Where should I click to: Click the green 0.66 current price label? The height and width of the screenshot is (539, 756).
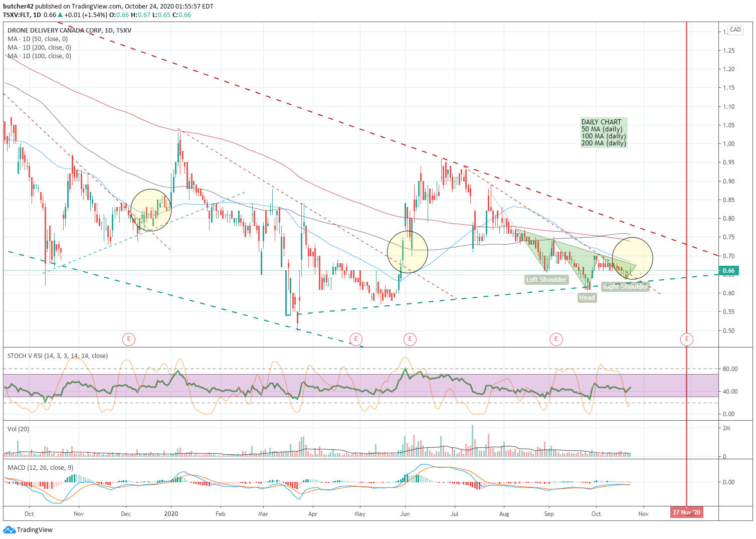[x=728, y=271]
